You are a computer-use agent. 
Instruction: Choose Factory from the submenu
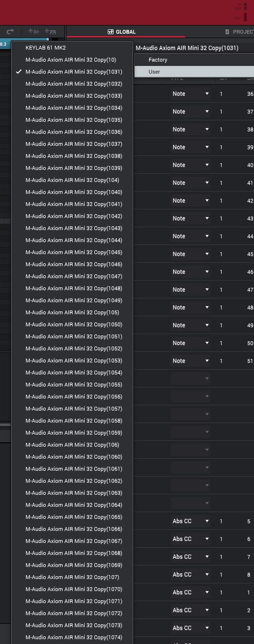click(x=194, y=60)
